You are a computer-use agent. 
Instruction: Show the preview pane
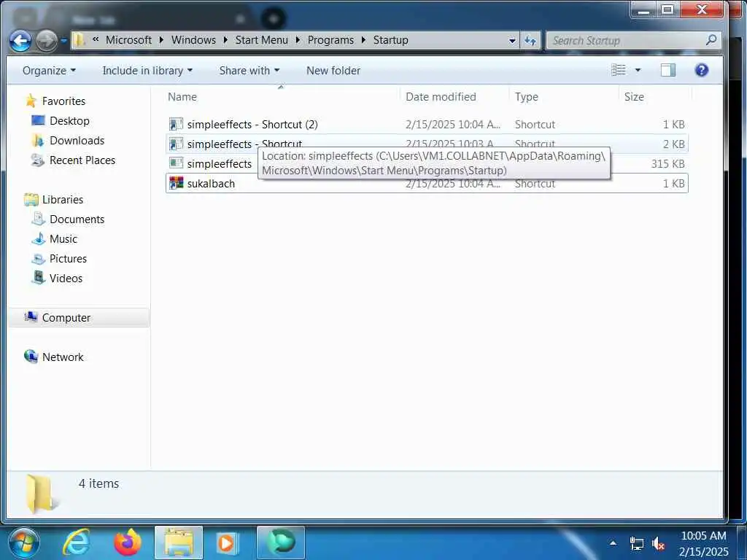tap(668, 71)
